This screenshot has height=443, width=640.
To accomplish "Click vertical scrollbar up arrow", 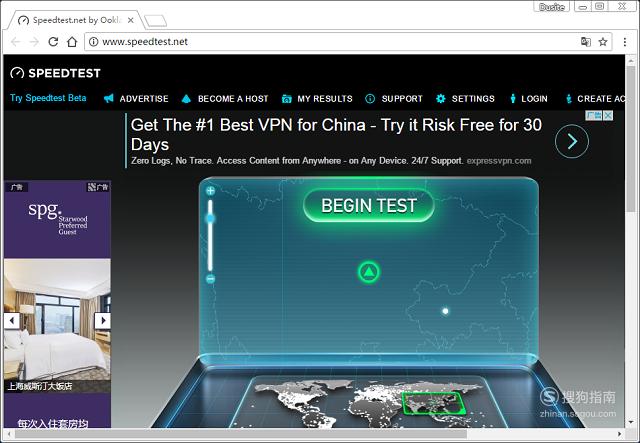I will [631, 60].
